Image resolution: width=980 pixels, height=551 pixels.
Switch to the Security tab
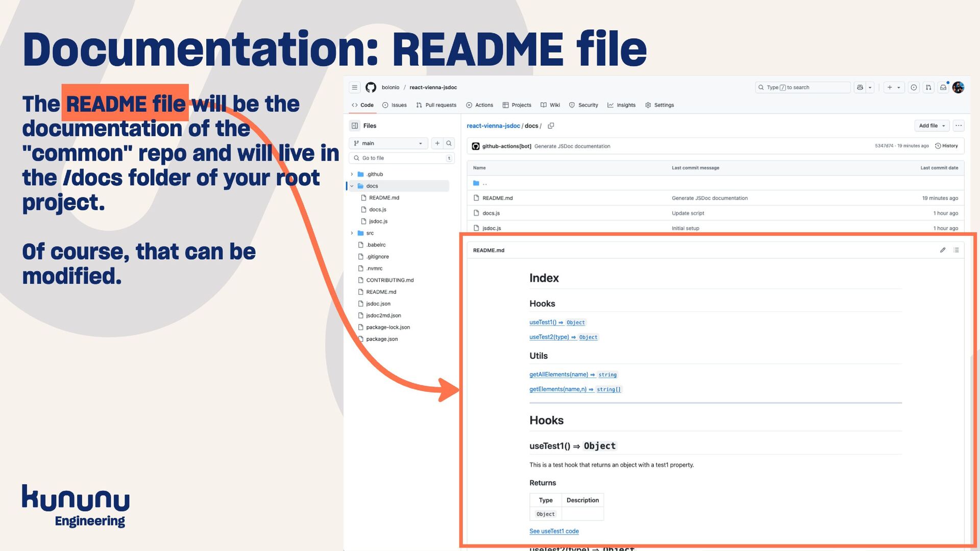[x=583, y=105]
